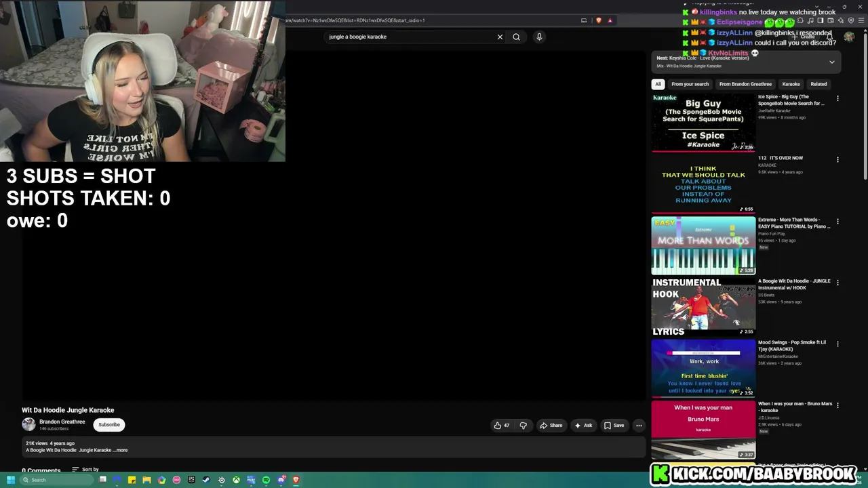The image size is (868, 488).
Task: Open Sticky Notes from the taskbar
Action: click(x=132, y=480)
